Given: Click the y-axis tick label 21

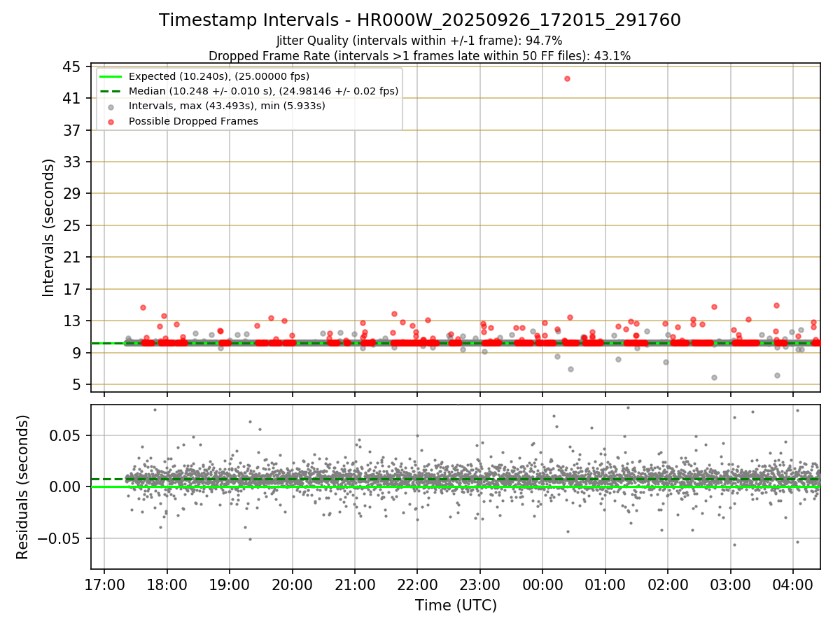Looking at the screenshot, I should [72, 258].
